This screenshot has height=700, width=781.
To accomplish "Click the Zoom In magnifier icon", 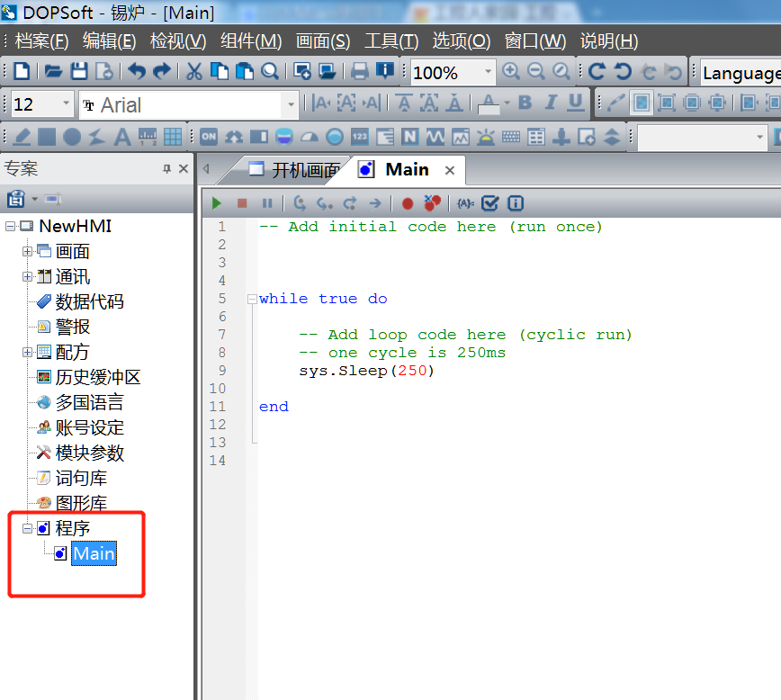I will pyautogui.click(x=511, y=72).
